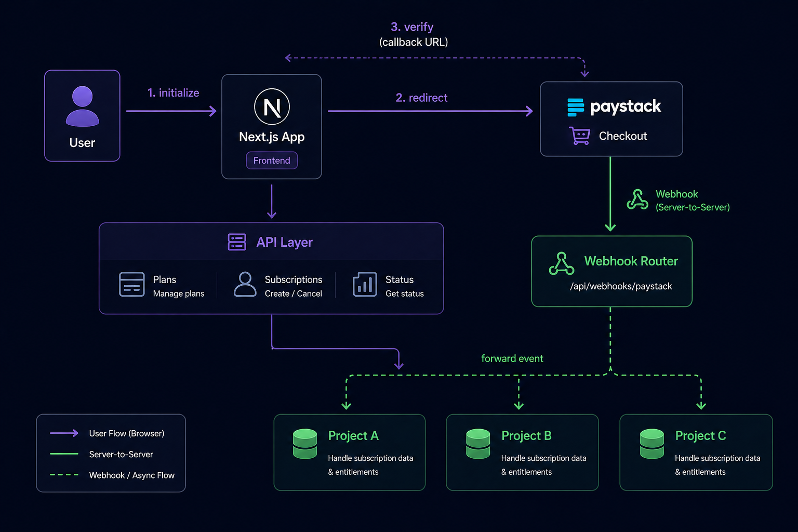This screenshot has height=532, width=798.
Task: Click the purple arrow sample in legend
Action: pyautogui.click(x=64, y=433)
